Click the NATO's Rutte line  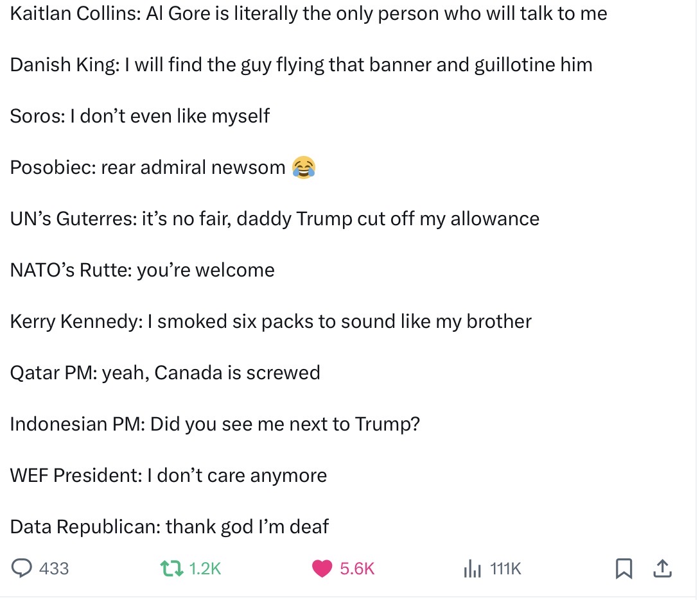click(x=142, y=270)
